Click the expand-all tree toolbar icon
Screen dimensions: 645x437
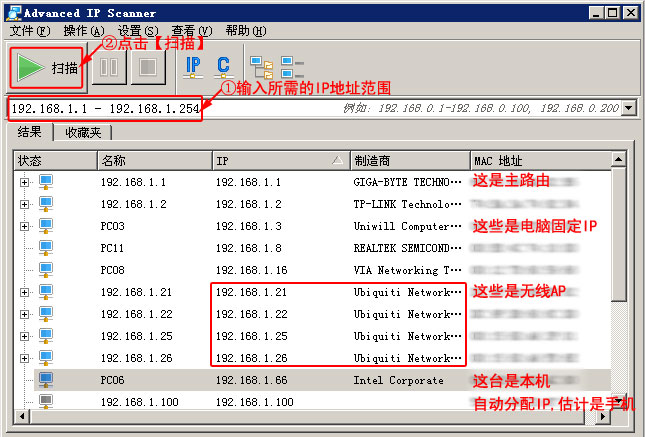261,67
